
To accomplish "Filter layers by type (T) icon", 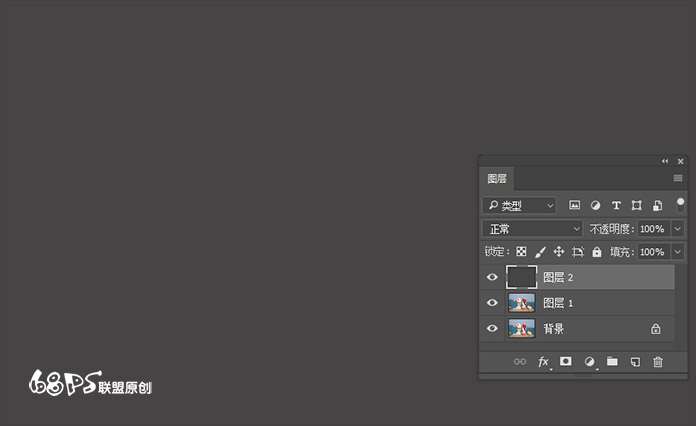I will (616, 205).
